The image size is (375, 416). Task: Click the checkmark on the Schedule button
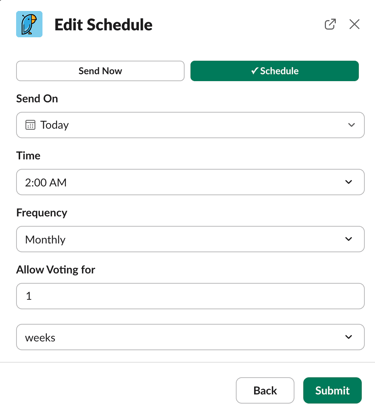tap(254, 71)
